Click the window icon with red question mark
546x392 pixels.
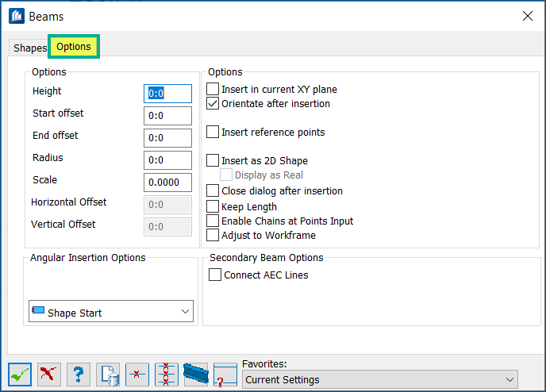click(225, 375)
